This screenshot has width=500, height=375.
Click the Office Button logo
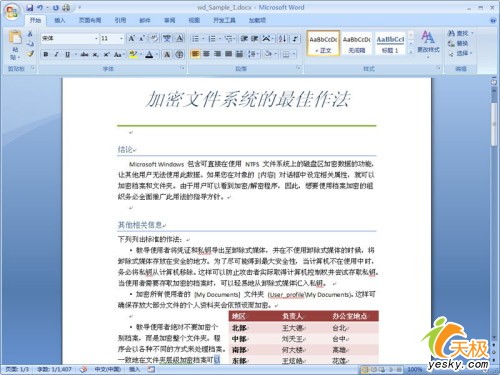point(12,12)
